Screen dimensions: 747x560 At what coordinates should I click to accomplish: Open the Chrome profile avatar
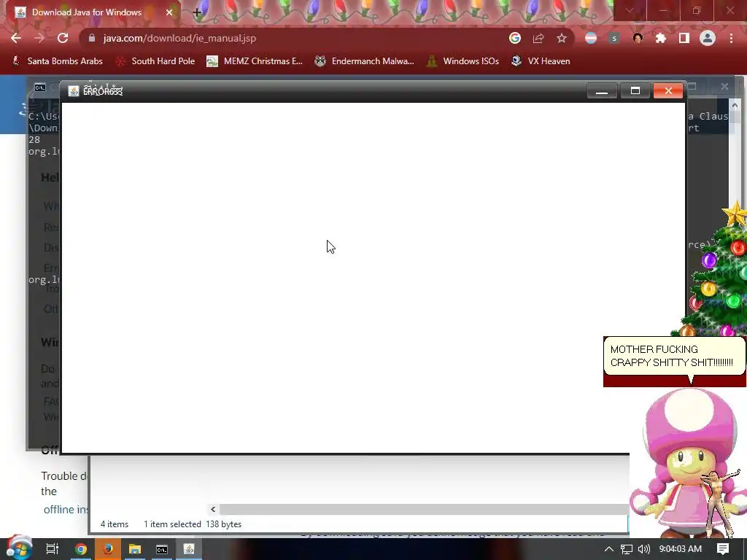tap(708, 38)
